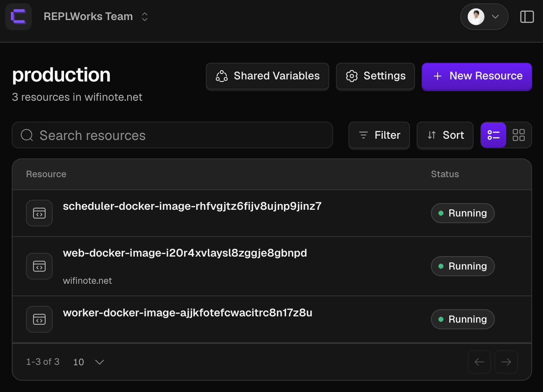
Task: Click the worker-docker-image resource icon
Action: [39, 319]
